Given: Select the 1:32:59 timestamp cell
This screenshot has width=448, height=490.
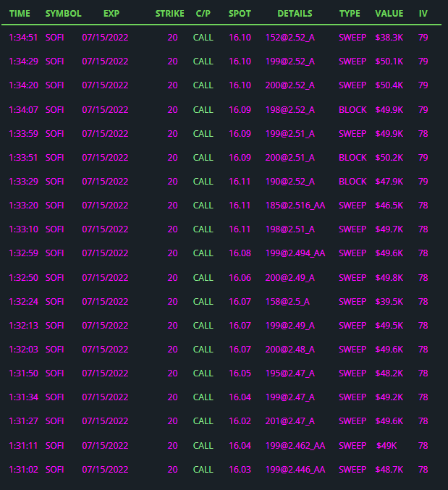Looking at the screenshot, I should point(23,253).
